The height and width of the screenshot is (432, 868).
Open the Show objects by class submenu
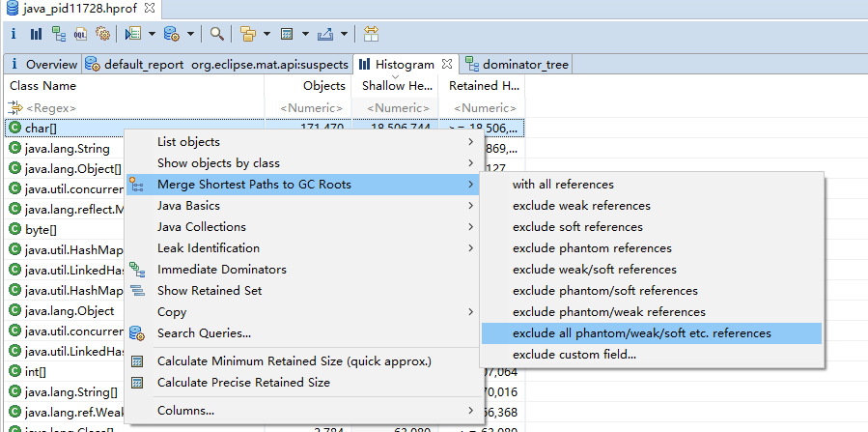coord(301,162)
